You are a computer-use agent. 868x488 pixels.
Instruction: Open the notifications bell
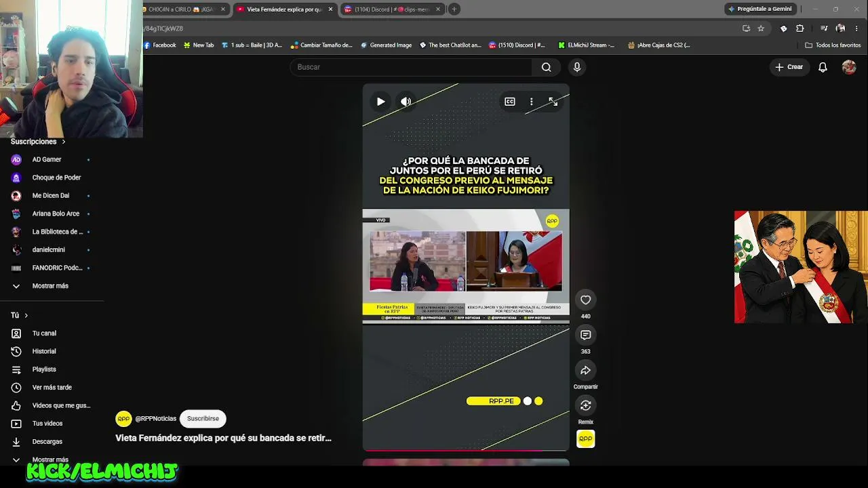823,67
